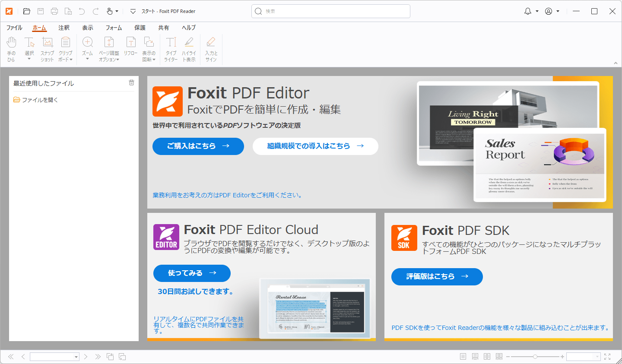Image resolution: width=622 pixels, height=364 pixels.
Task: Click the Rental Lease preview thumbnail
Action: (314, 309)
